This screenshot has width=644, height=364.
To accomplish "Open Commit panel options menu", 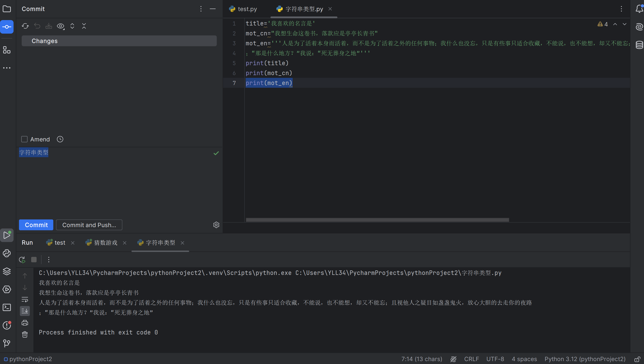I will point(201,9).
